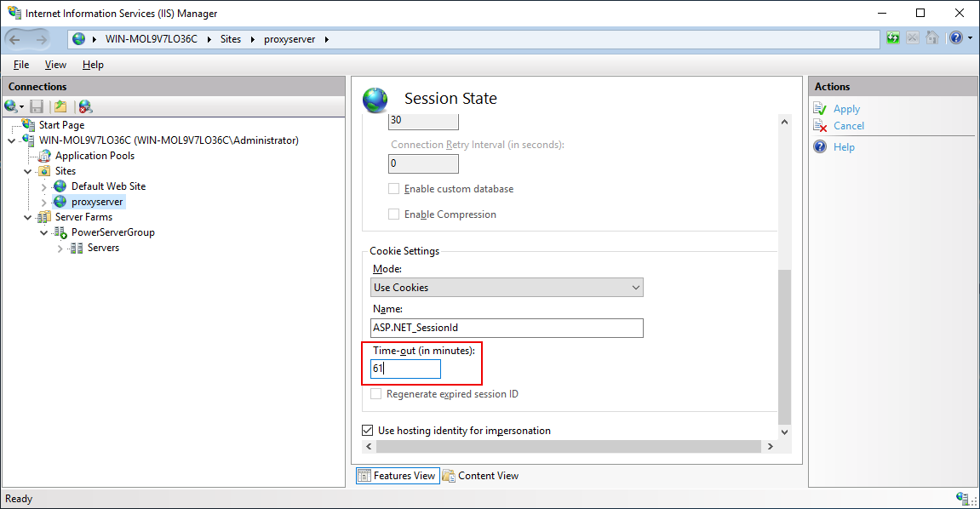Viewport: 980px width, 509px height.
Task: Click the Start Page icon in the tree
Action: (29, 125)
